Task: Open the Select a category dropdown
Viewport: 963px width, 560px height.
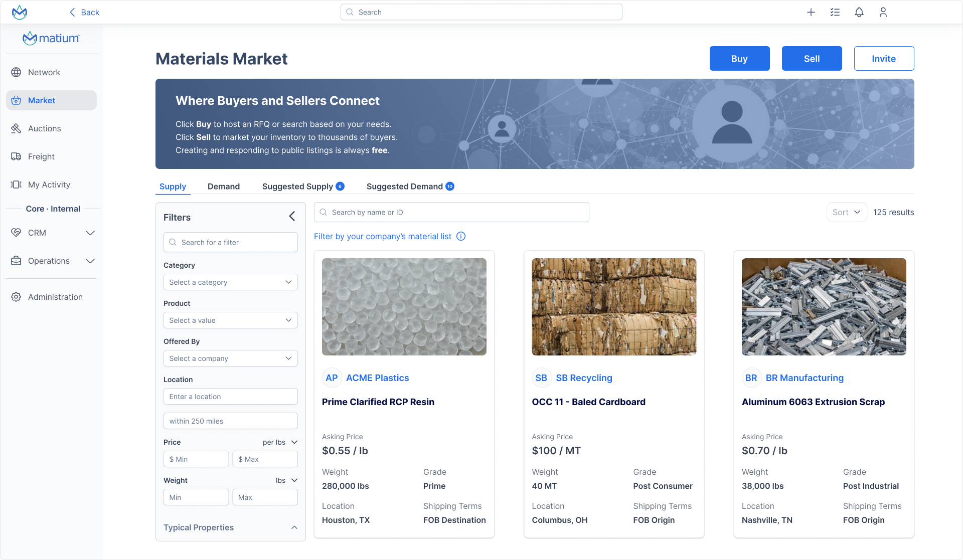Action: [230, 282]
